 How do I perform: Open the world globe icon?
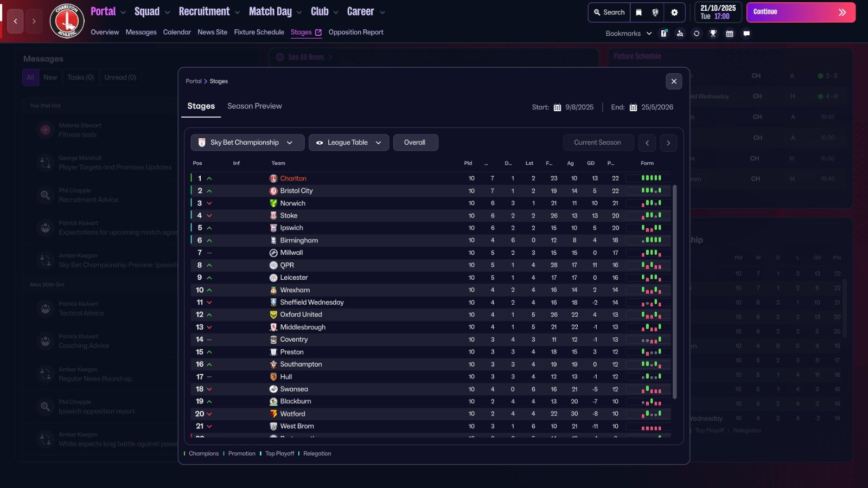point(655,12)
